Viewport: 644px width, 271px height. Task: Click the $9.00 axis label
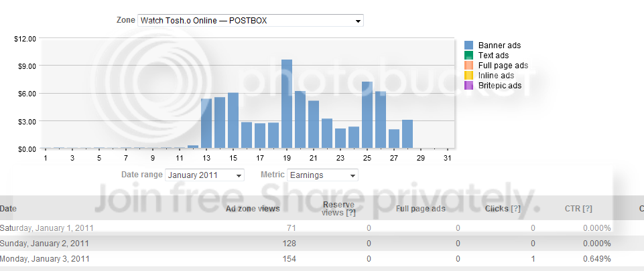[27, 66]
